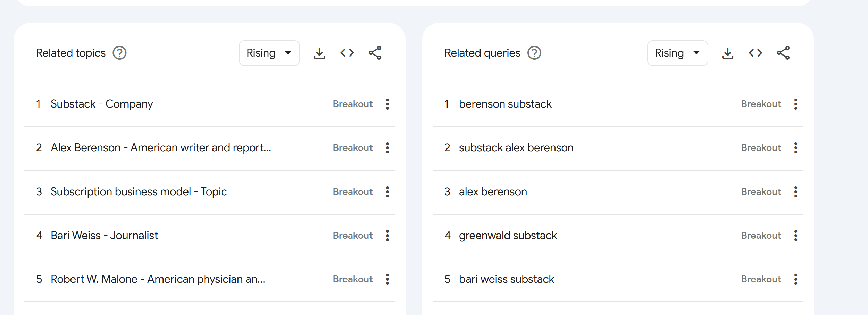
Task: Select Substack - Company topic
Action: pyautogui.click(x=102, y=104)
